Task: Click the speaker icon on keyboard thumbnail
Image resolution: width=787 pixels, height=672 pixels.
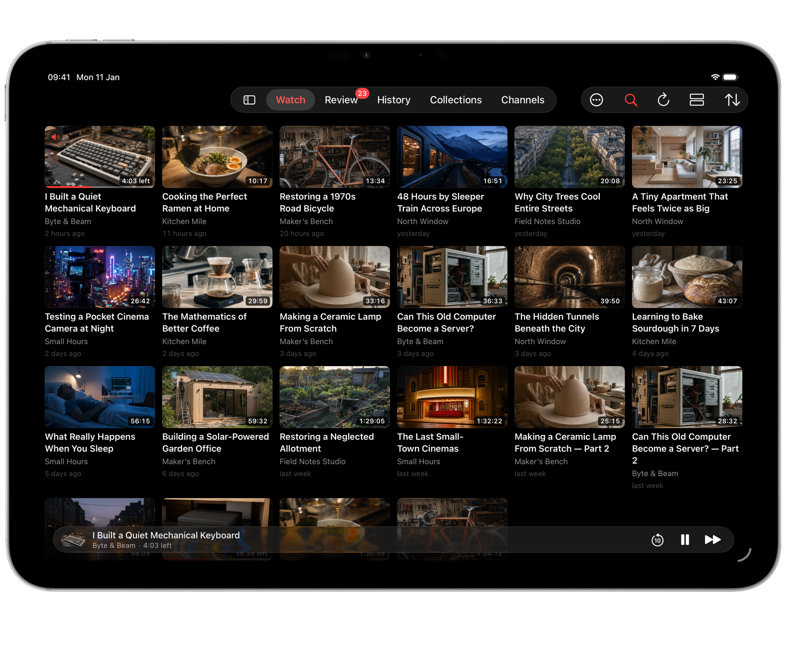Action: 56,137
